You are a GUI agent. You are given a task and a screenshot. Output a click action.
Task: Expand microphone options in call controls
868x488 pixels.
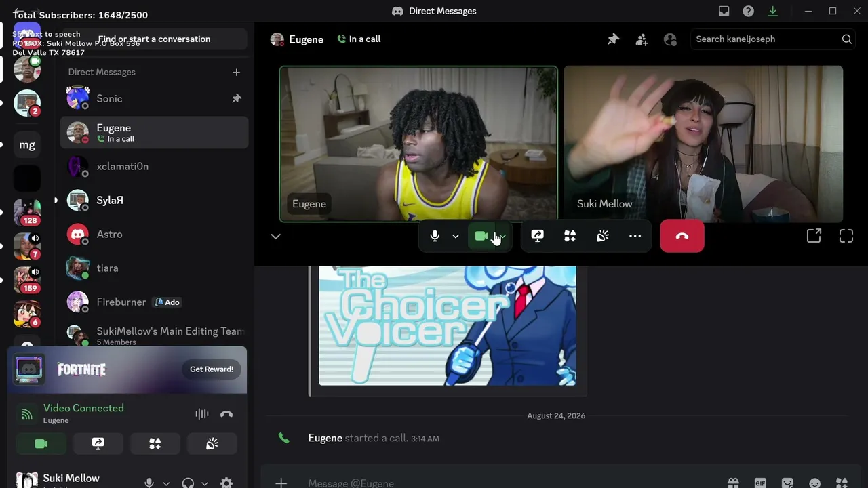click(x=456, y=236)
